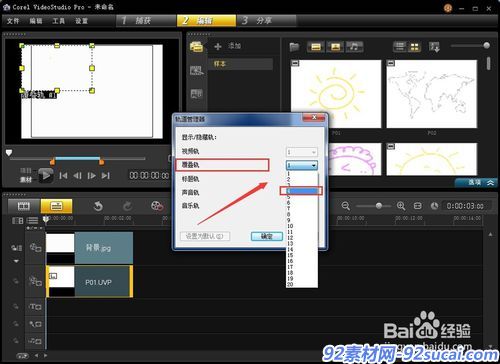Toggle ripple lock on overlay track
This screenshot has width=500, height=364.
click(x=16, y=281)
